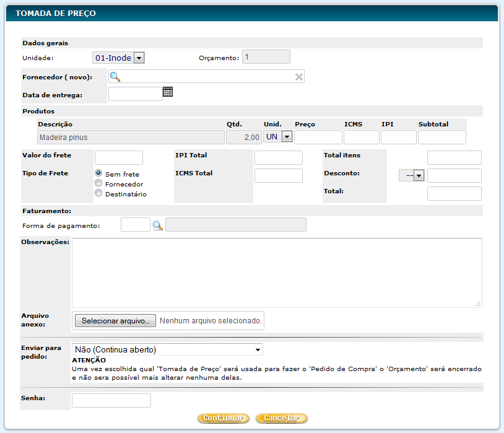504x433 pixels.
Task: Expand the Enviar para pedido dropdown
Action: tap(167, 349)
